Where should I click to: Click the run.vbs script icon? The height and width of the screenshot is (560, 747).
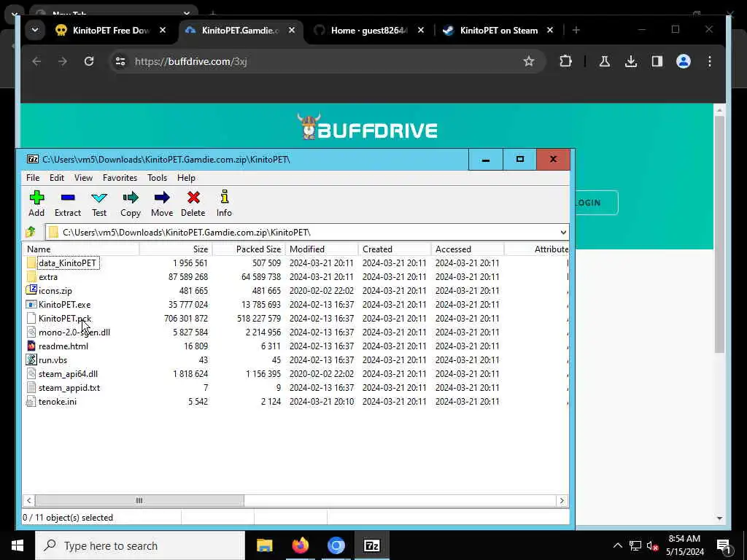click(x=31, y=359)
